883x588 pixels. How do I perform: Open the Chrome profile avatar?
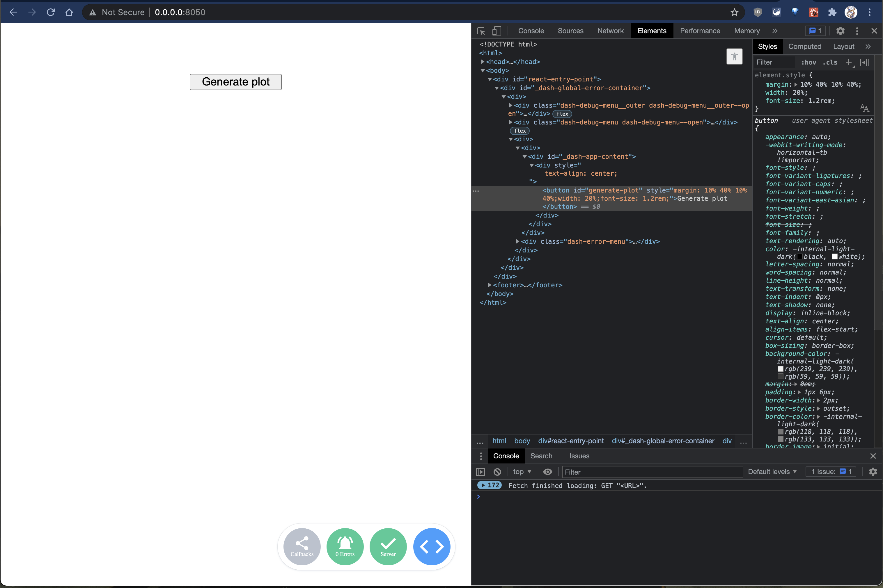(851, 13)
